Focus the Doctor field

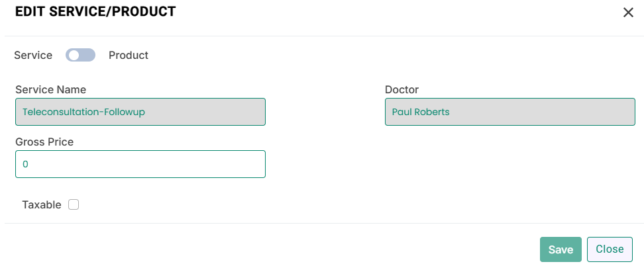[x=510, y=112]
